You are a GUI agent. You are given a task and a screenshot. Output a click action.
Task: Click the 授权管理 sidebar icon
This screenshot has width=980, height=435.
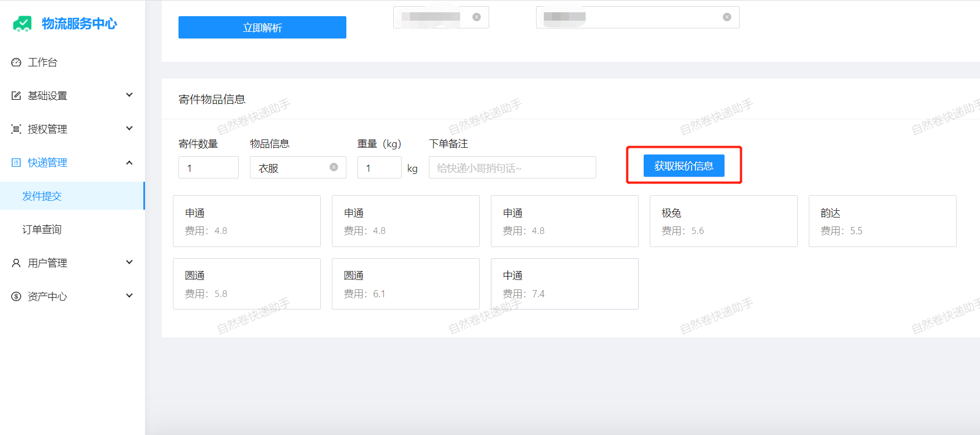tap(16, 129)
